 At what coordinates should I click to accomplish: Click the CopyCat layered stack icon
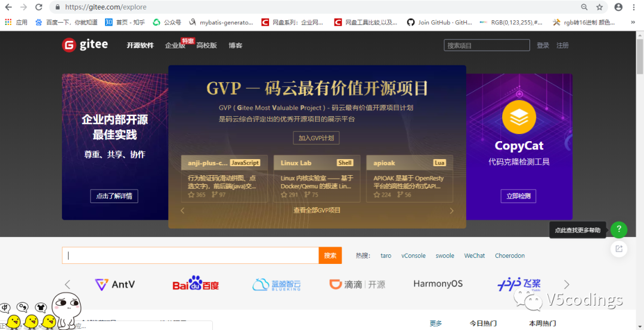(x=519, y=118)
